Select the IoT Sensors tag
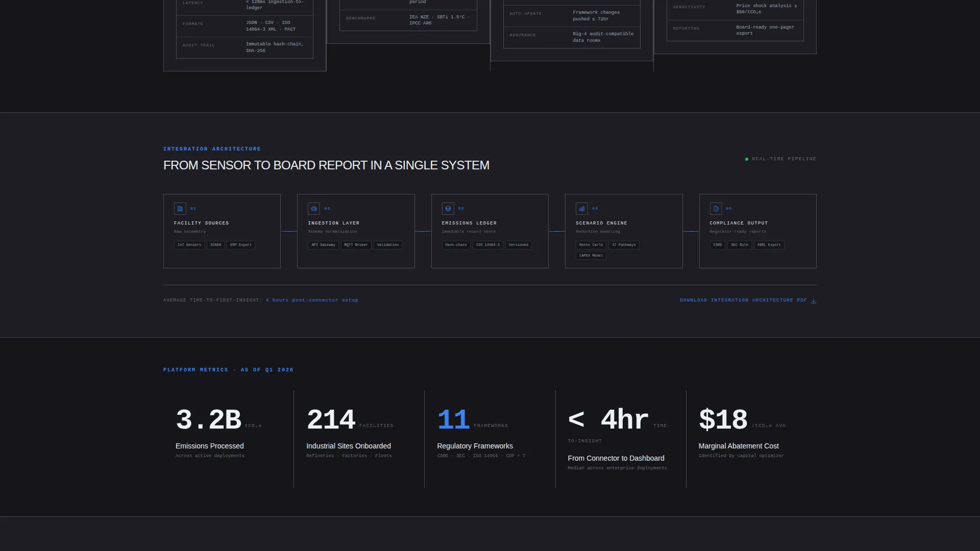The image size is (980, 551). point(189,245)
